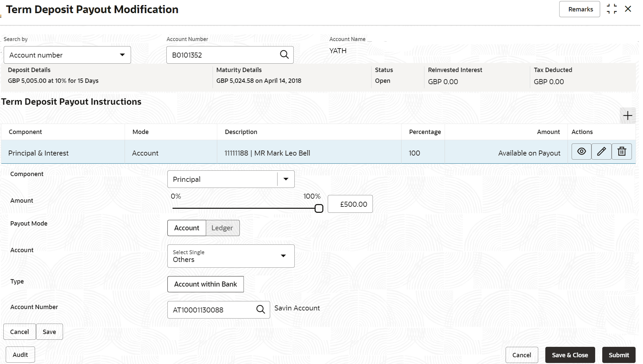Click the Remarks button
Image resolution: width=643 pixels, height=364 pixels.
click(579, 9)
